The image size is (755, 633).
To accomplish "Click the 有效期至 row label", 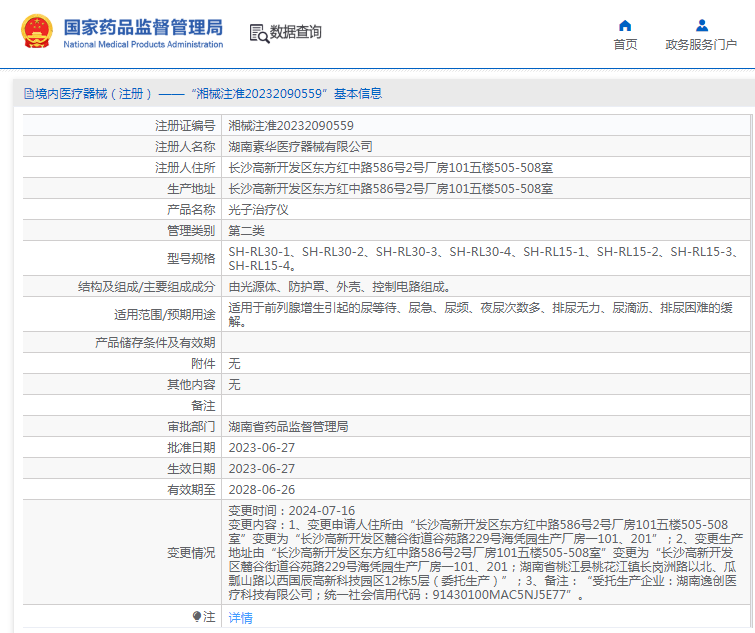I will 191,490.
